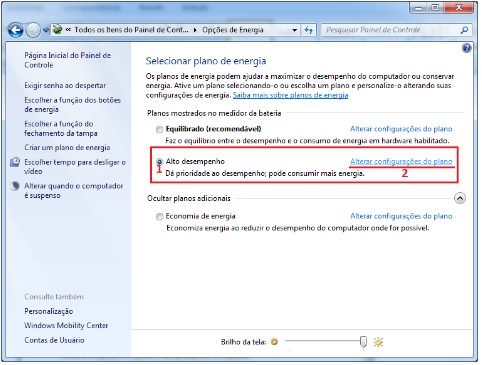Click the Control Panel icon in address bar
482x365 pixels.
(x=58, y=30)
